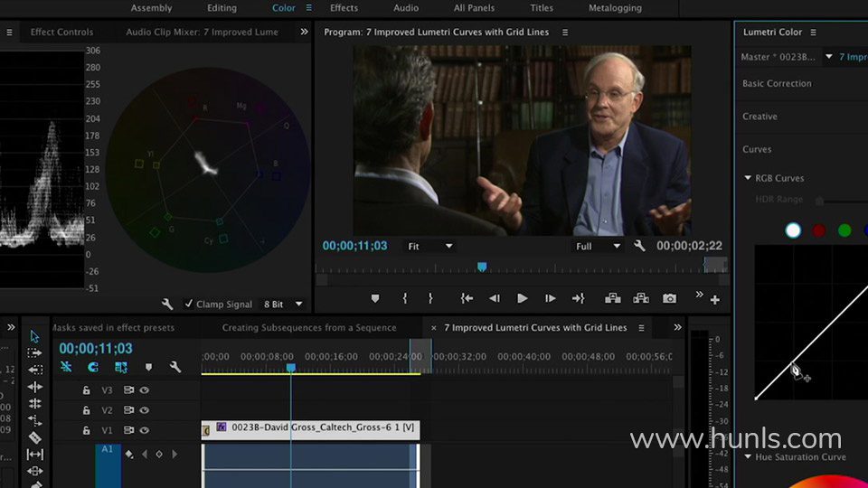
Task: Open the Curves section
Action: click(x=757, y=149)
